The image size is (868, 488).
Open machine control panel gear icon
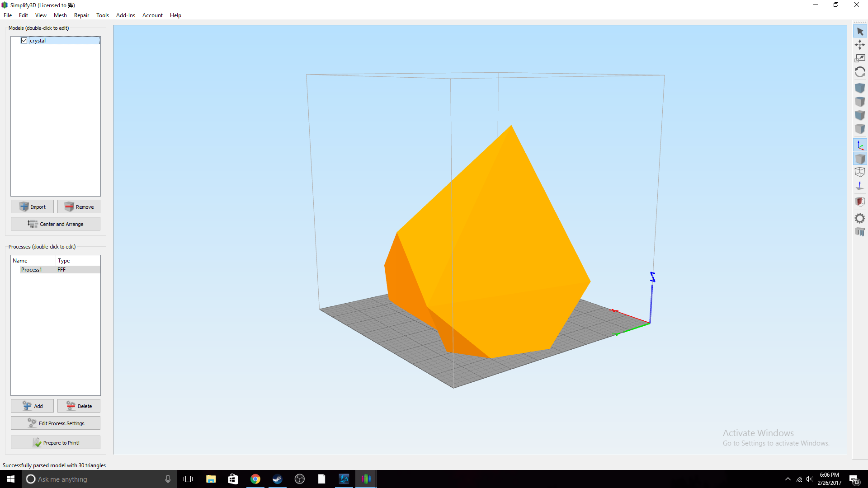(860, 218)
